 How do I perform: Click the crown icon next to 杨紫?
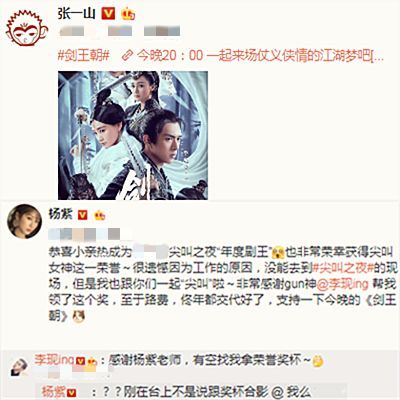pos(99,215)
